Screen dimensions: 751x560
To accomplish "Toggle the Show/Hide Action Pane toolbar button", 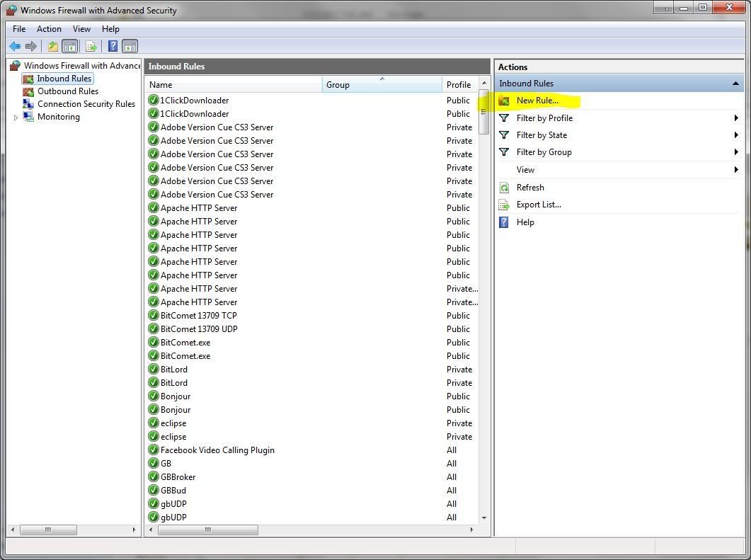I will [130, 47].
